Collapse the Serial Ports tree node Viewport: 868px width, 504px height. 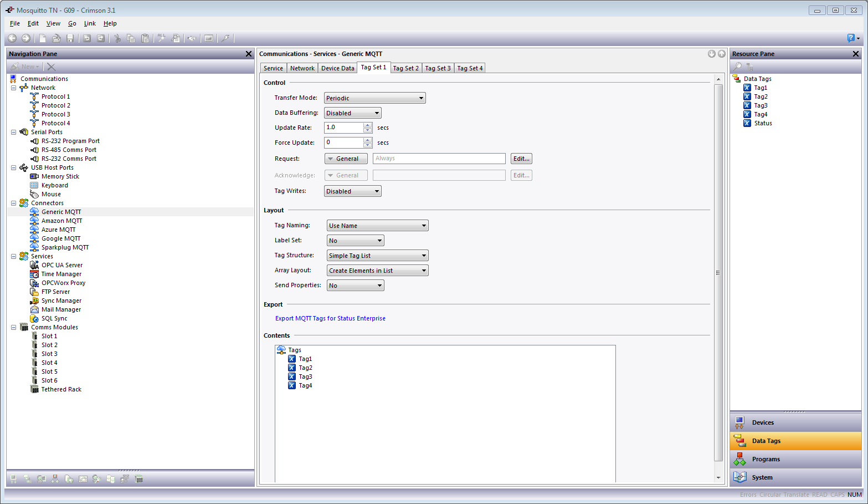[14, 132]
